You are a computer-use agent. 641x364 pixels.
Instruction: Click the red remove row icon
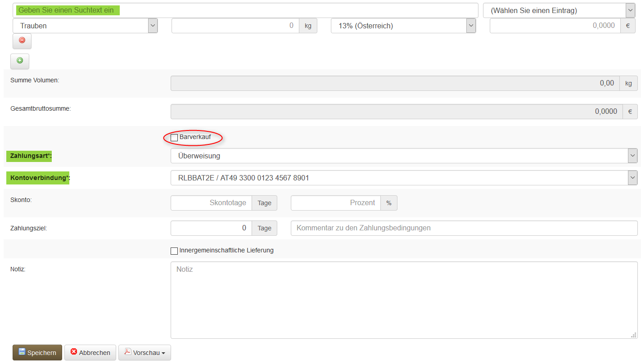pos(22,40)
